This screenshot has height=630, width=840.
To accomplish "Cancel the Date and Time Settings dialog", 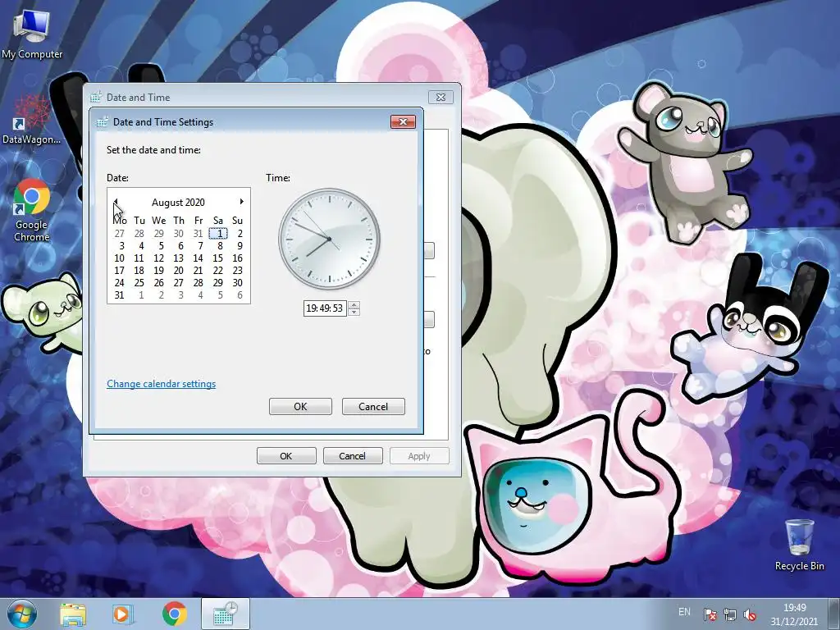I will (373, 407).
